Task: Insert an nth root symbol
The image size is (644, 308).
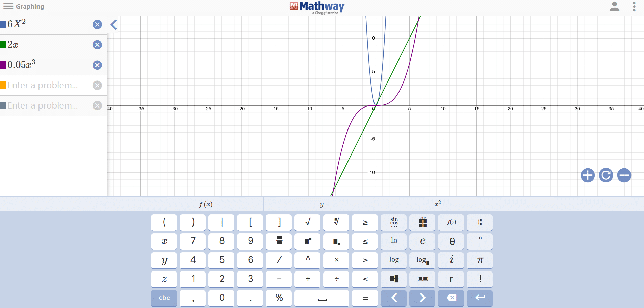Action: click(x=337, y=222)
